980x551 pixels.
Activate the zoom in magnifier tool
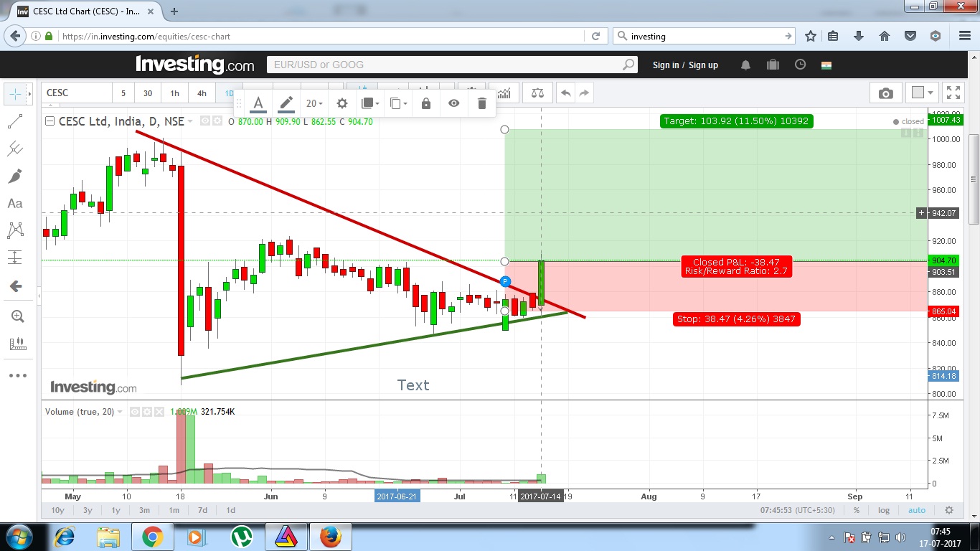coord(17,316)
